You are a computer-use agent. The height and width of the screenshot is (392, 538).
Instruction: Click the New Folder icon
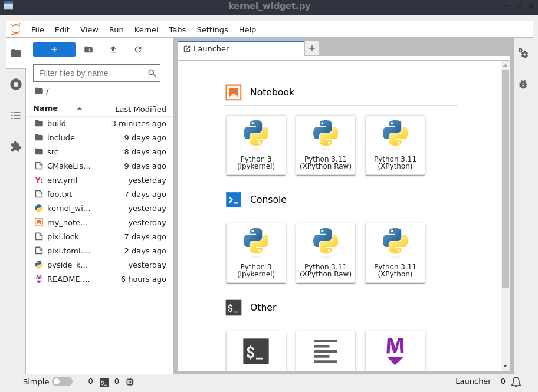pos(88,50)
